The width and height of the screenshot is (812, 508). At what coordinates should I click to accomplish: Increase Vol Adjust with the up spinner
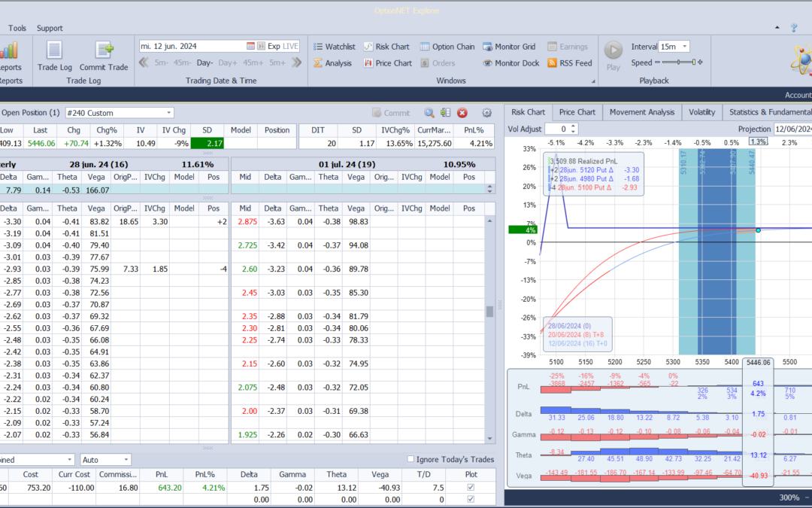click(x=573, y=126)
